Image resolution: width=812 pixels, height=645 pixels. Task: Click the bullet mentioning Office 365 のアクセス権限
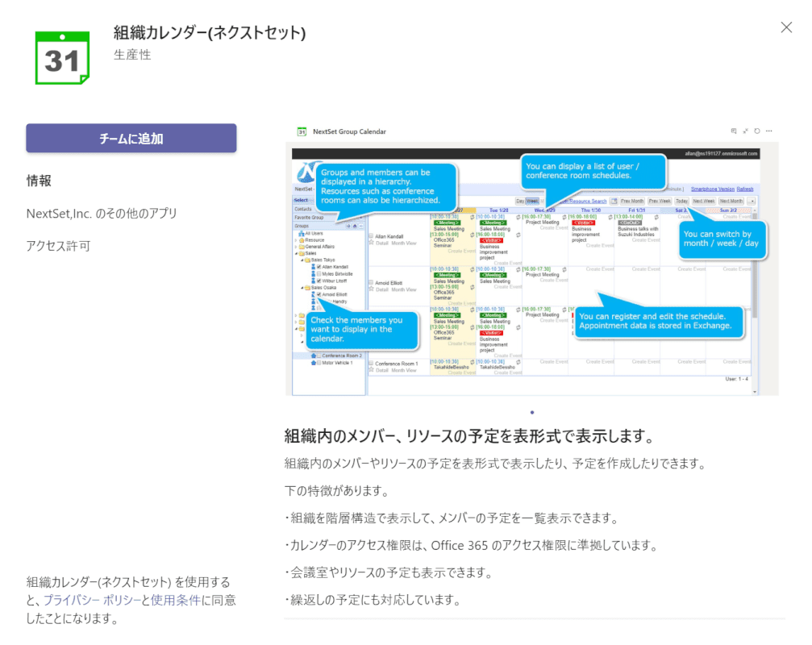pos(472,546)
